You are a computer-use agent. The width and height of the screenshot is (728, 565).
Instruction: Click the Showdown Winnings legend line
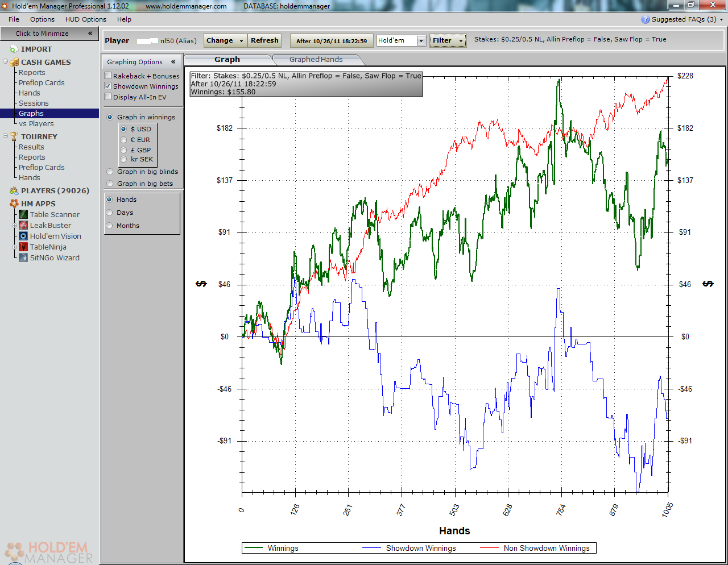click(x=371, y=548)
